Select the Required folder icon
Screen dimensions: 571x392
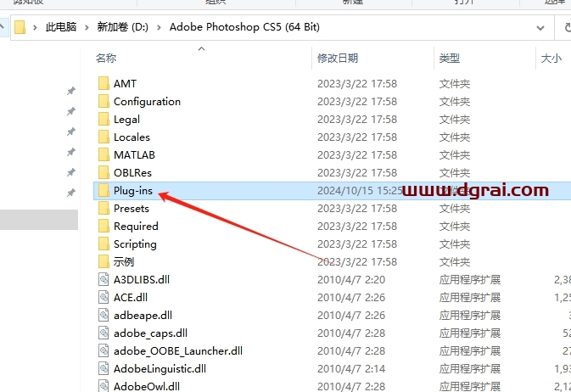click(104, 227)
